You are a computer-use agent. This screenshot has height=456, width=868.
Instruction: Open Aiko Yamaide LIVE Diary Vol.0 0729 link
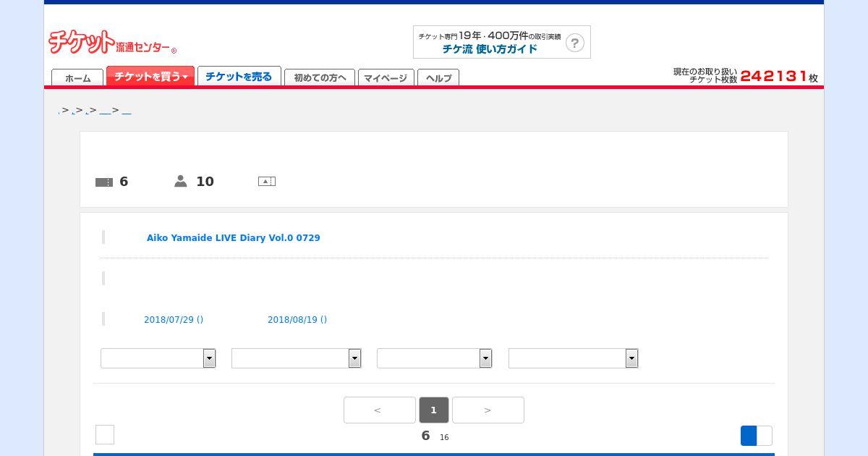[x=234, y=237]
